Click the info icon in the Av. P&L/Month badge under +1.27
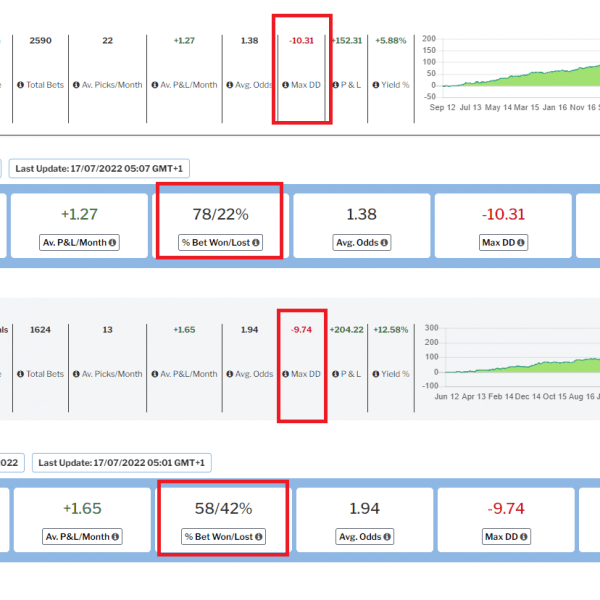 pyautogui.click(x=112, y=243)
